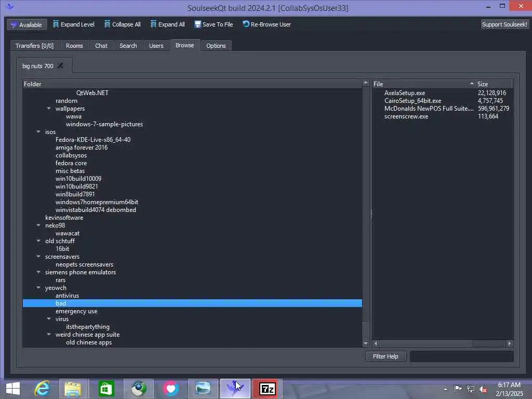Select windows7homepremium64bit folder

click(x=97, y=202)
